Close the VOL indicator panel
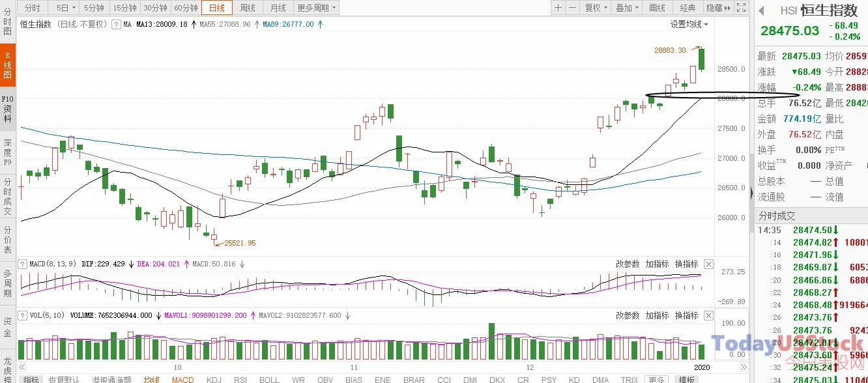The width and height of the screenshot is (868, 383). pyautogui.click(x=708, y=315)
